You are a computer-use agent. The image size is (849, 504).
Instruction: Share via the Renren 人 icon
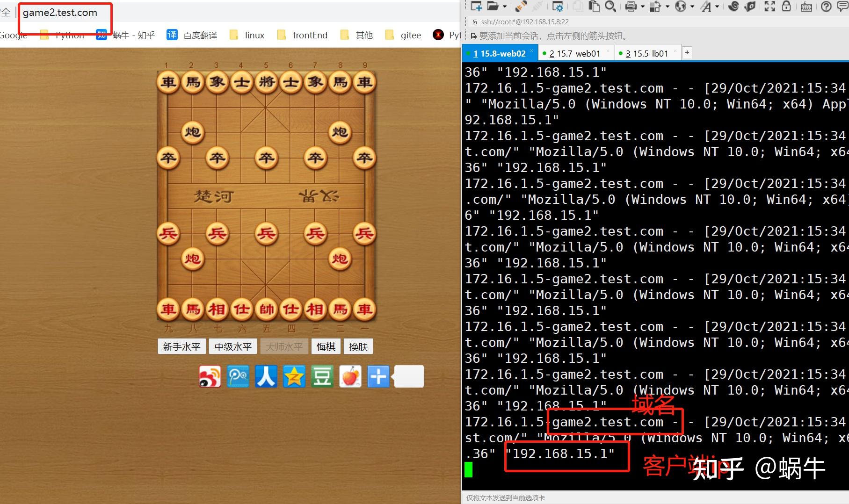pyautogui.click(x=266, y=376)
